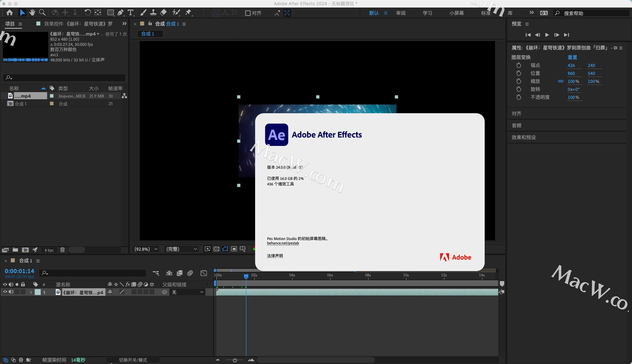
Task: Show hidden Project panel tabs chevron
Action: pos(124,24)
